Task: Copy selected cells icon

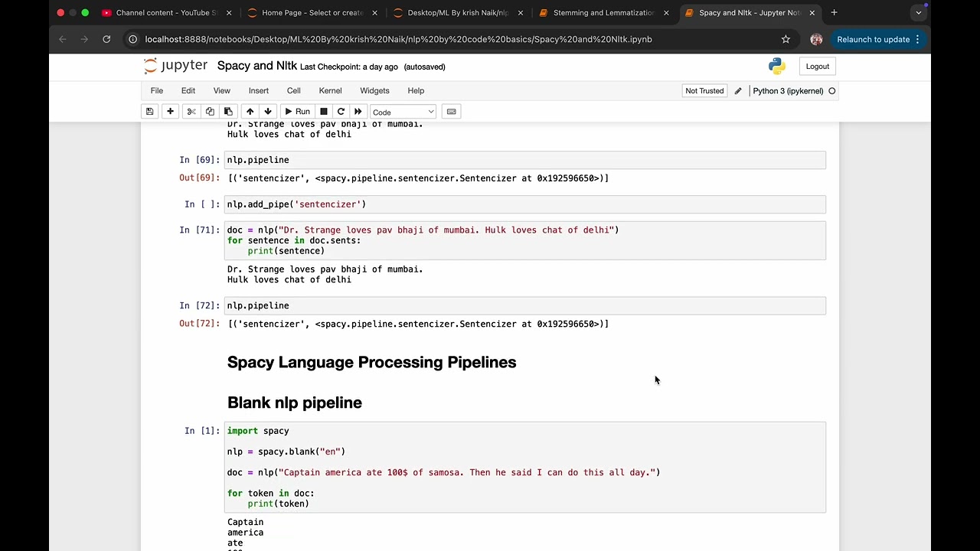Action: pos(210,112)
